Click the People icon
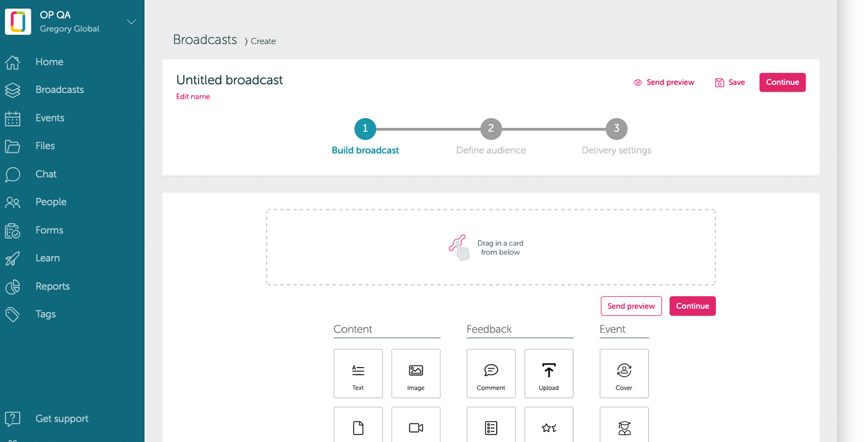 [13, 202]
